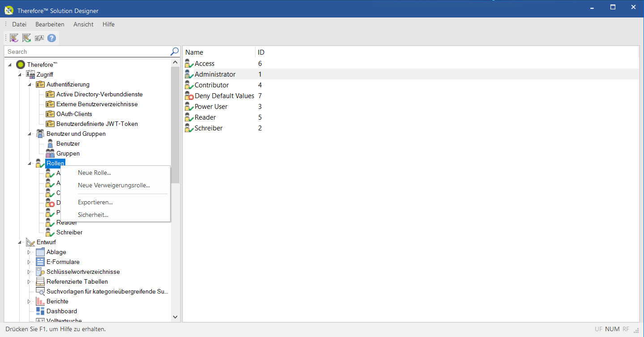The image size is (644, 337).
Task: Choose Neue Rolle from the context menu
Action: [x=94, y=173]
